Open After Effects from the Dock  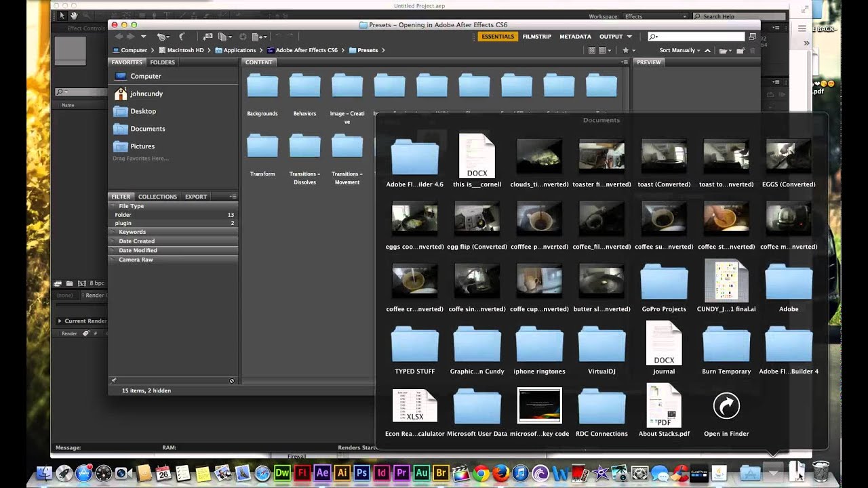click(x=322, y=472)
